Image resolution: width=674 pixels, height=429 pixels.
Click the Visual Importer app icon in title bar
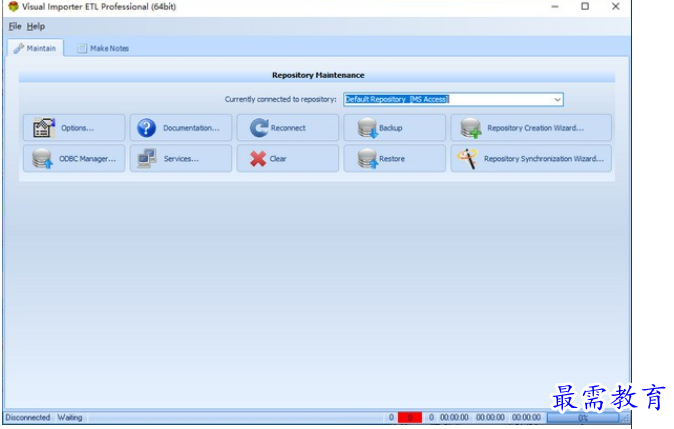pos(13,6)
